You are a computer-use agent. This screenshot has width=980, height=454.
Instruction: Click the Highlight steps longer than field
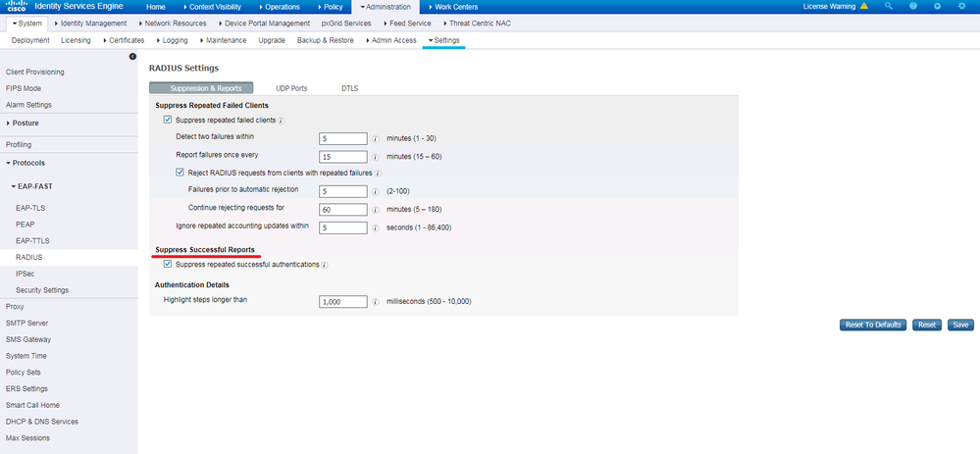pos(343,302)
